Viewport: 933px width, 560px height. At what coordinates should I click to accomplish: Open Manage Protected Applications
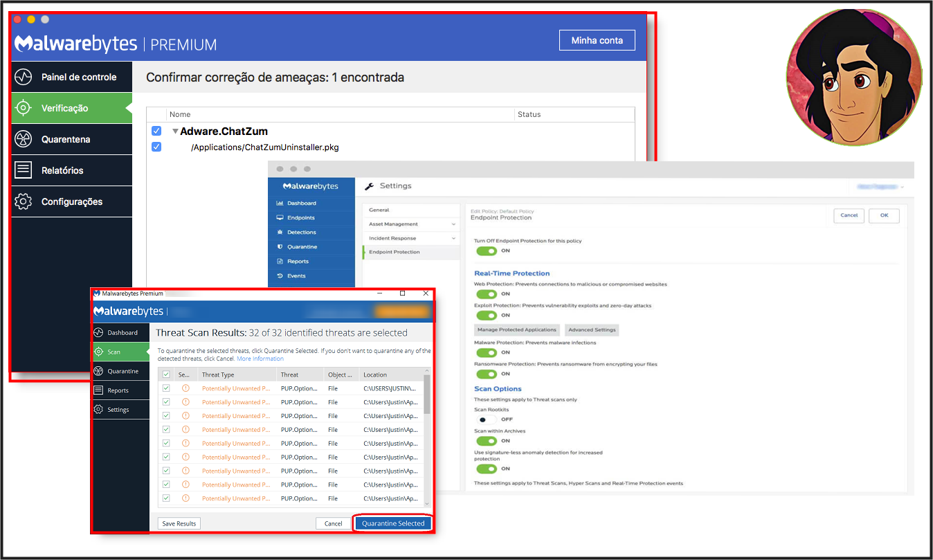click(x=517, y=329)
